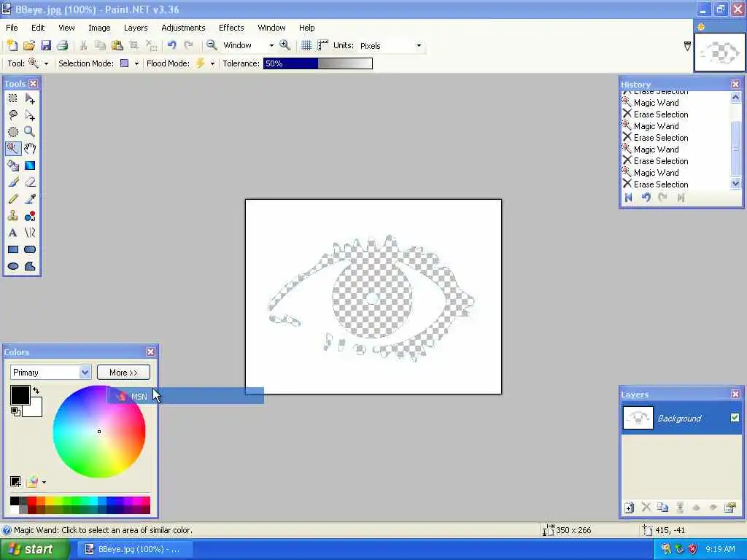Select the Freeform Shape tool
The width and height of the screenshot is (747, 560).
30,266
